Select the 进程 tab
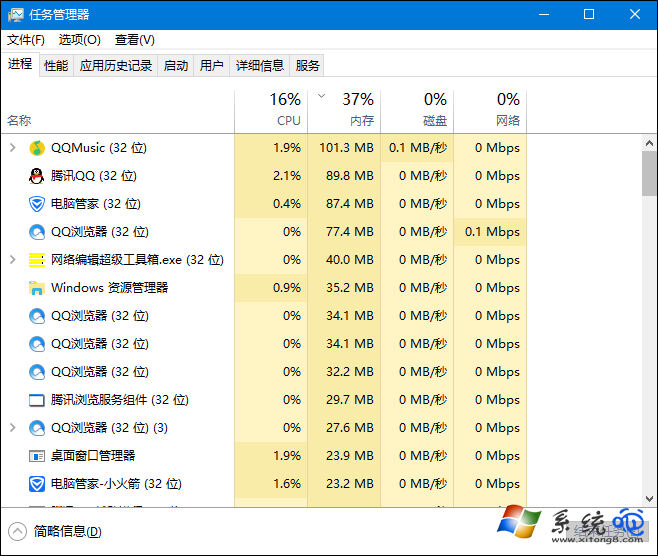The image size is (658, 556). point(20,65)
